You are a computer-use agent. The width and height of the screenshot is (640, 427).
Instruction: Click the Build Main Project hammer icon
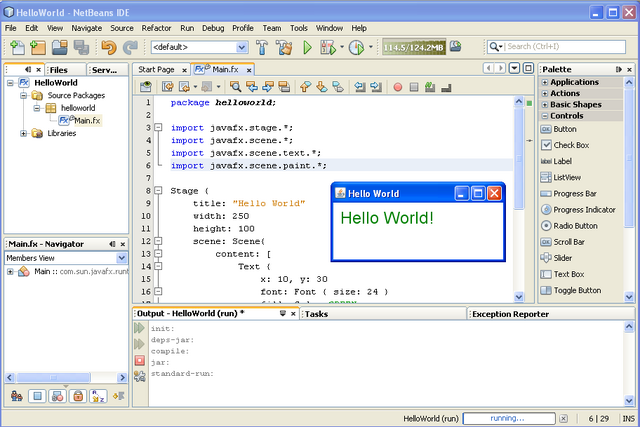[x=262, y=47]
